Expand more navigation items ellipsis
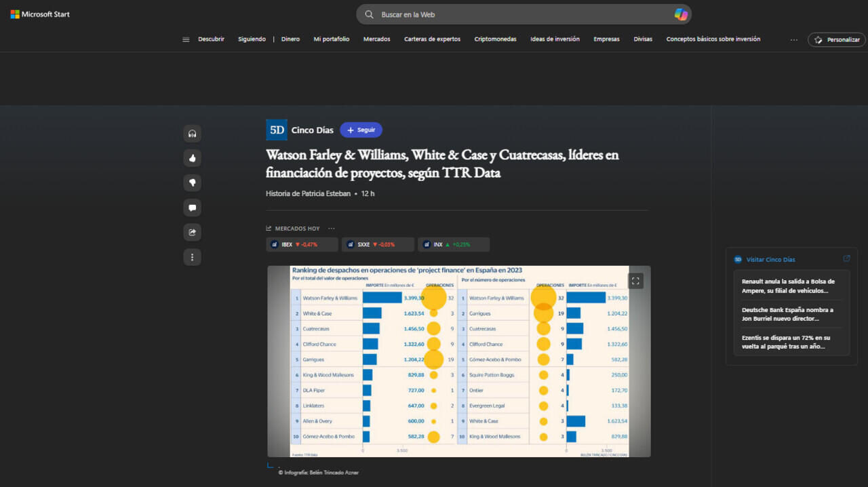868x487 pixels. pyautogui.click(x=793, y=39)
